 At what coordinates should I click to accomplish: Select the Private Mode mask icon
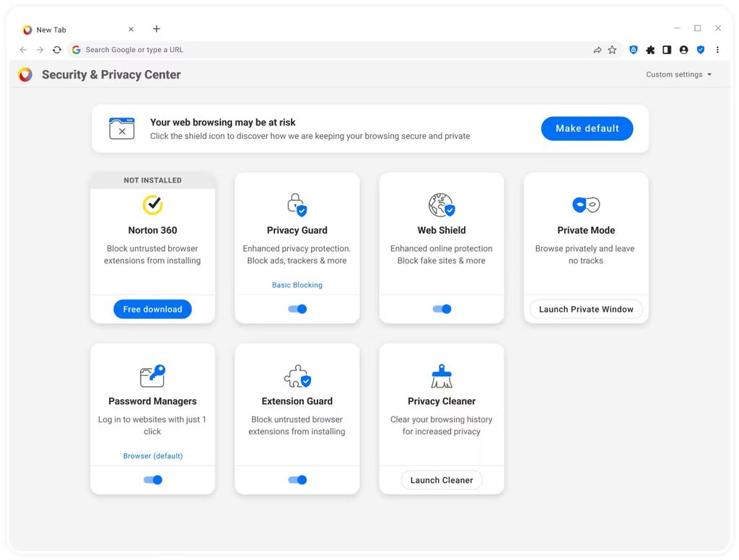tap(585, 204)
